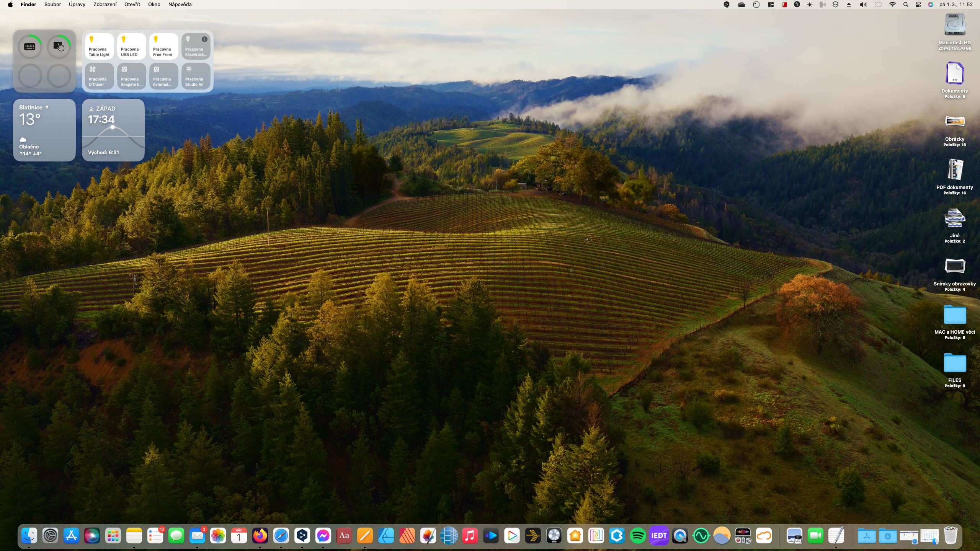Open the Wi-Fi menu bar dropdown
This screenshot has height=551, width=980.
pyautogui.click(x=892, y=5)
